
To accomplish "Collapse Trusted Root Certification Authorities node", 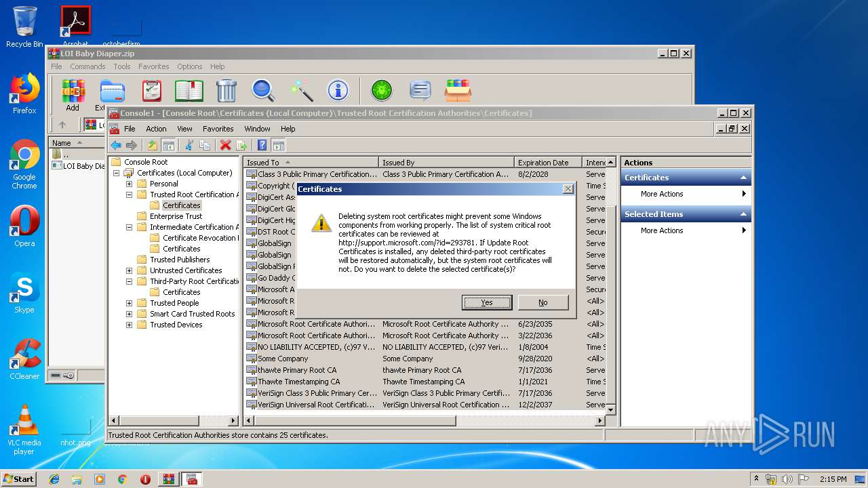I will [x=129, y=195].
